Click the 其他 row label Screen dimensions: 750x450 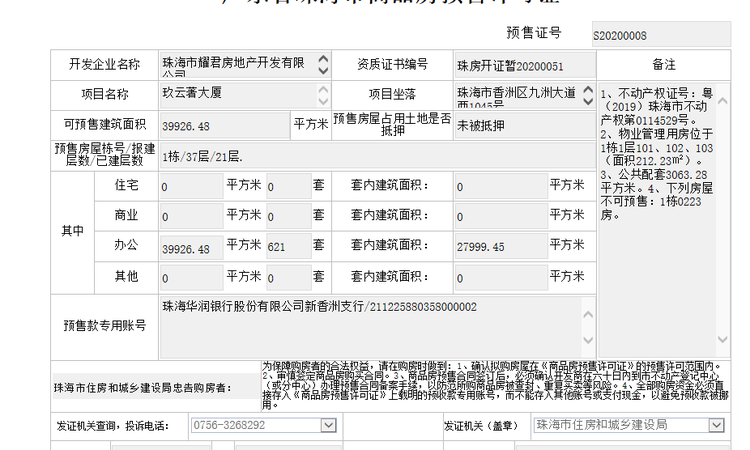126,276
